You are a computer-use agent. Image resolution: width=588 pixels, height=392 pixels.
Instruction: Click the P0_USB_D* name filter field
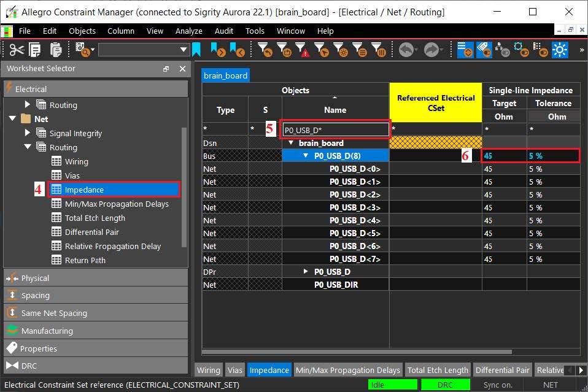(x=335, y=129)
